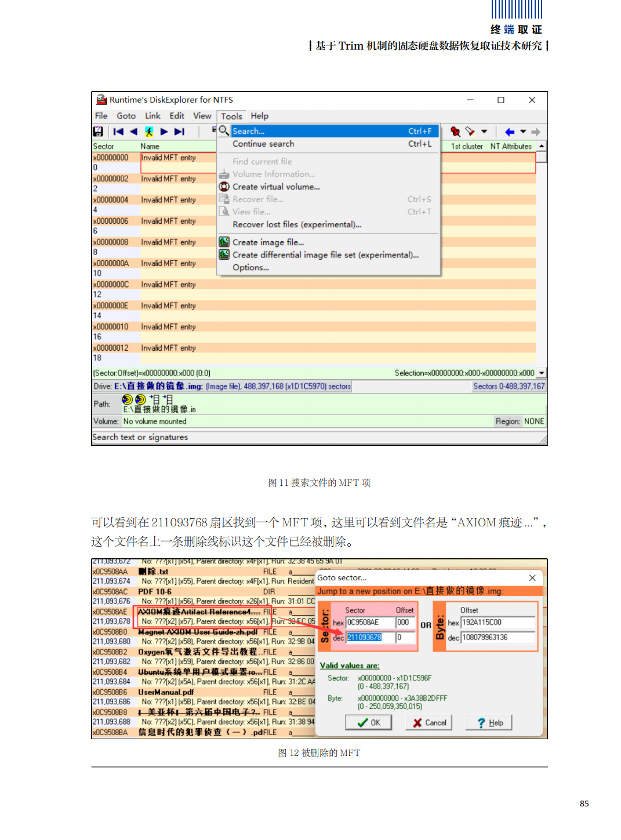Click the Create image file icon
Screen dimensions: 621x840
pos(224,242)
